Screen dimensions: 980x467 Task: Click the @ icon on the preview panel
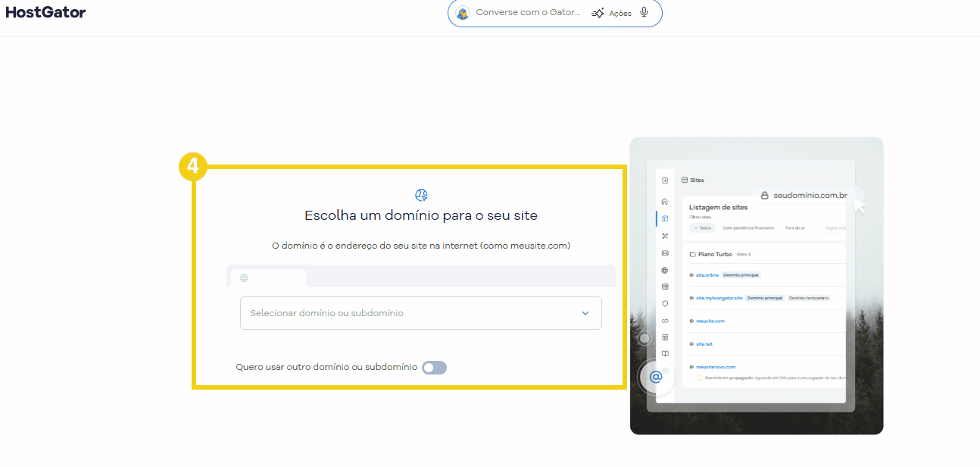[x=656, y=377]
